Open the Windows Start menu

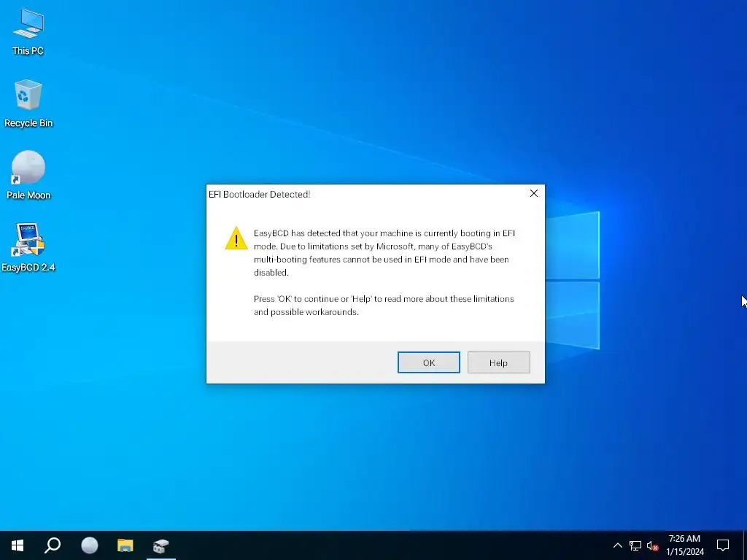[x=18, y=545]
